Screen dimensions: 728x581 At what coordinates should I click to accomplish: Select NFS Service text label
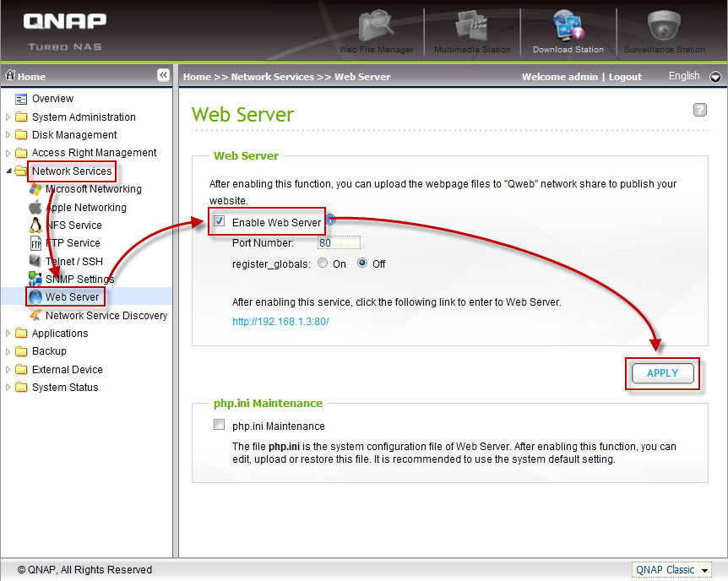point(74,225)
